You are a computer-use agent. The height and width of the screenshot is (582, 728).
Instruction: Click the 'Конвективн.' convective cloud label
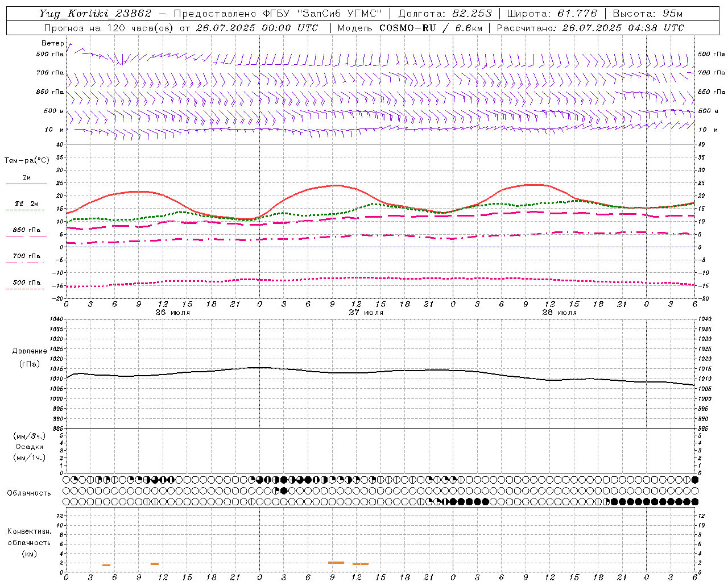30,531
